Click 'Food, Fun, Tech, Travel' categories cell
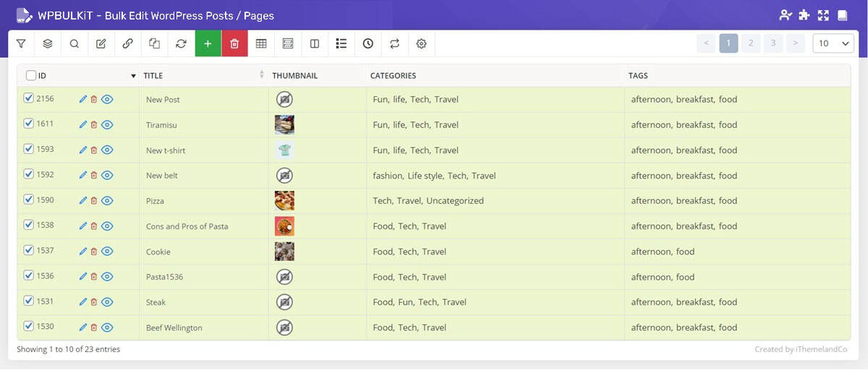Image resolution: width=868 pixels, height=370 pixels. tap(420, 302)
